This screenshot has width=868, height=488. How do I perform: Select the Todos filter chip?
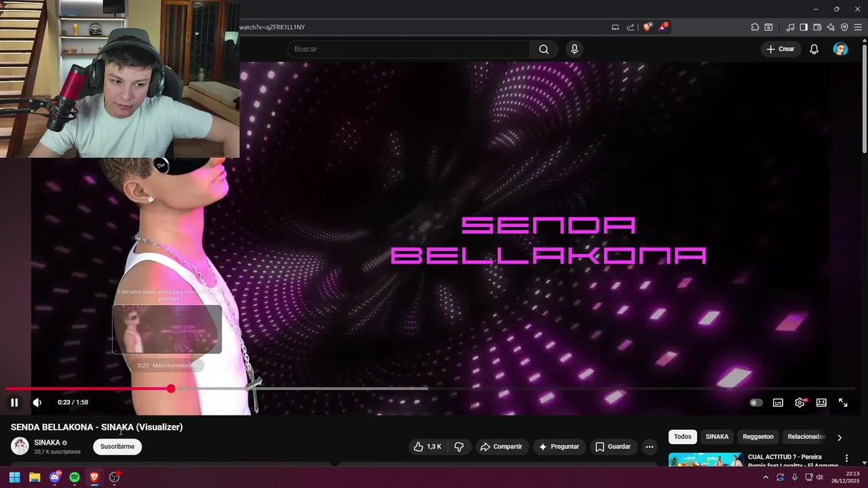tap(682, 436)
